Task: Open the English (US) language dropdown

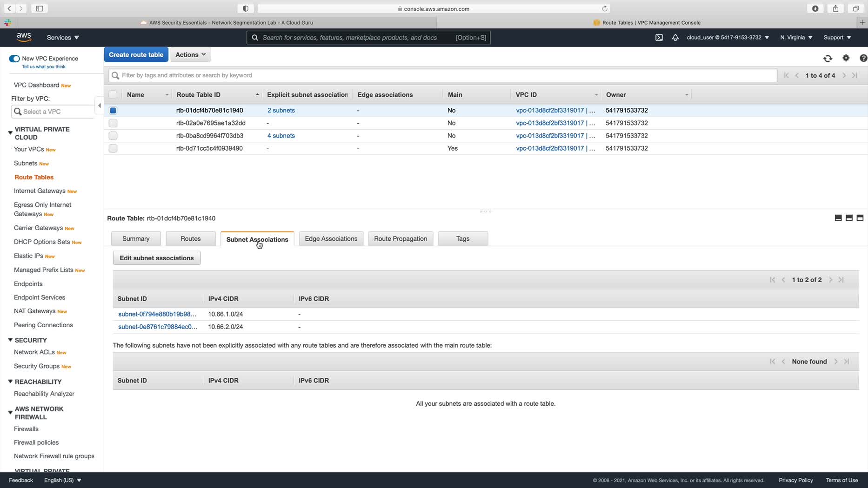Action: coord(63,480)
